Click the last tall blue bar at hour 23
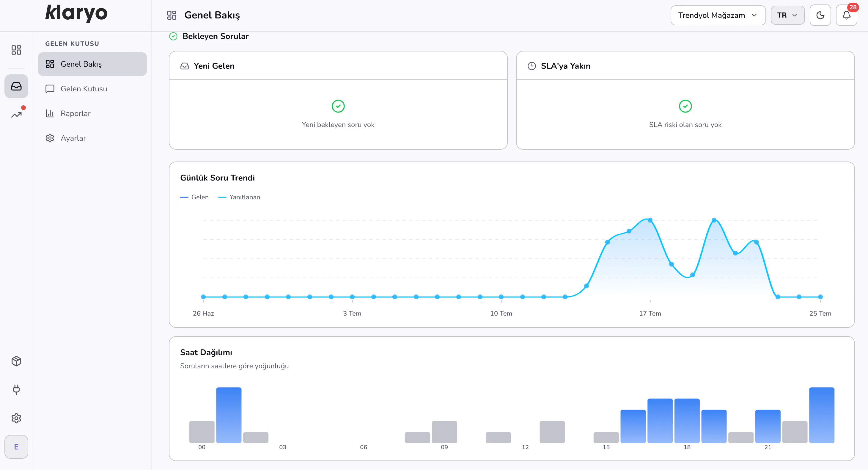 point(822,415)
